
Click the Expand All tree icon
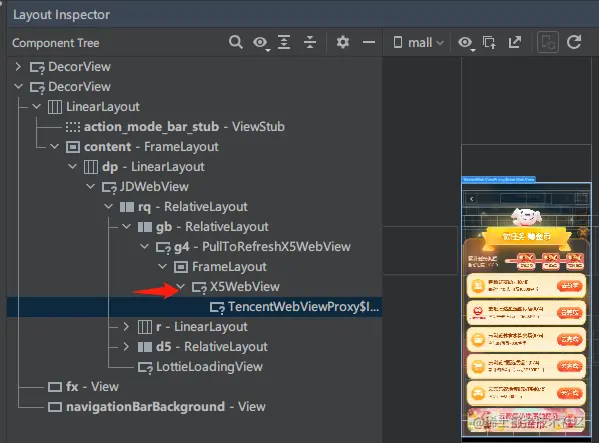tap(284, 42)
